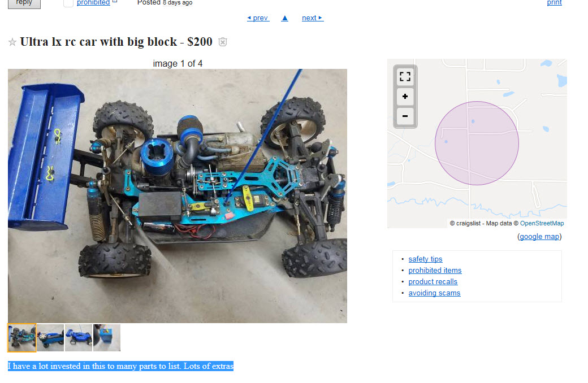Select the third photo thumbnail
Viewport: 588px width, 383px height.
(x=79, y=338)
